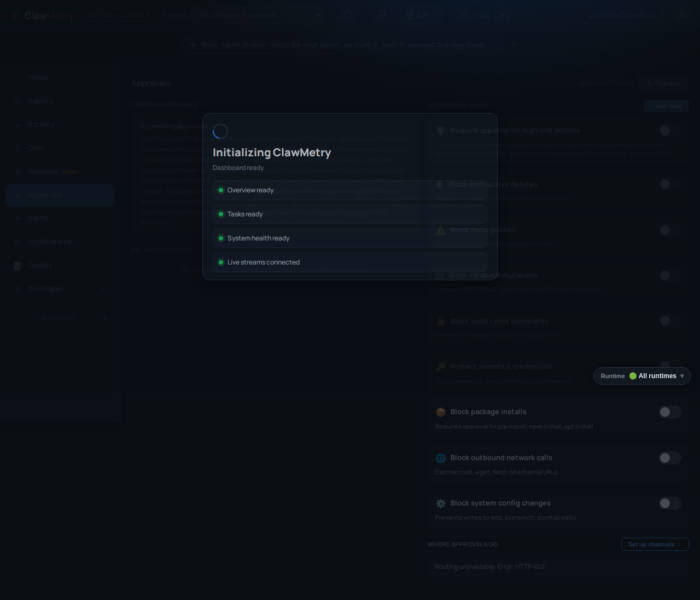This screenshot has height=600, width=700.
Task: Click the Developer gear icon in sidebar
Action: (x=17, y=289)
